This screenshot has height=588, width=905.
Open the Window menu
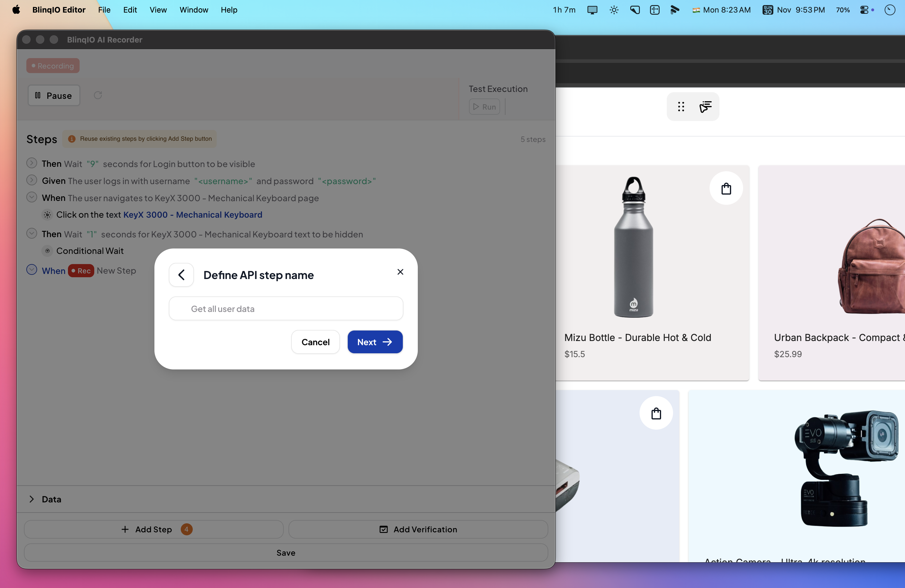[194, 10]
